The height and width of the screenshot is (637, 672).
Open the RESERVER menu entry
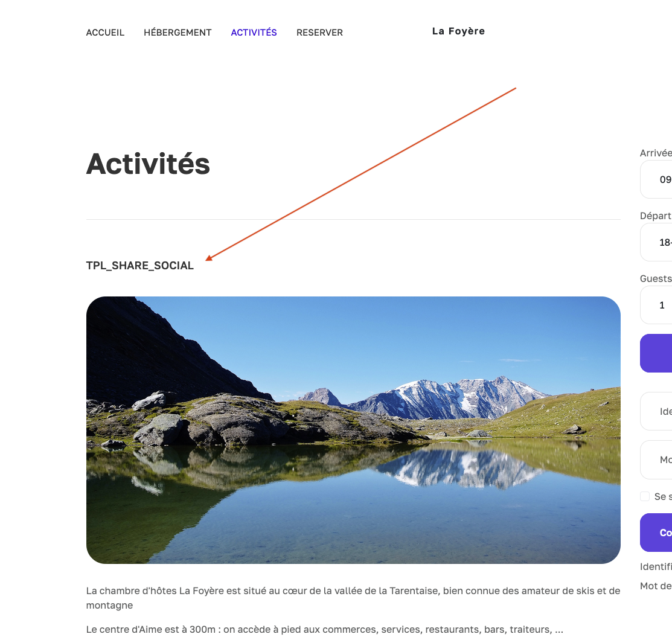pyautogui.click(x=319, y=33)
